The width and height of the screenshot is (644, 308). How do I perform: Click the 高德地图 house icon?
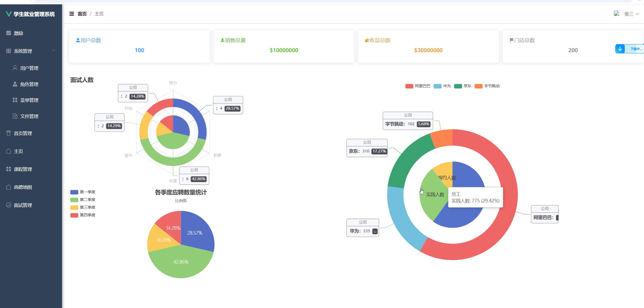click(x=8, y=187)
